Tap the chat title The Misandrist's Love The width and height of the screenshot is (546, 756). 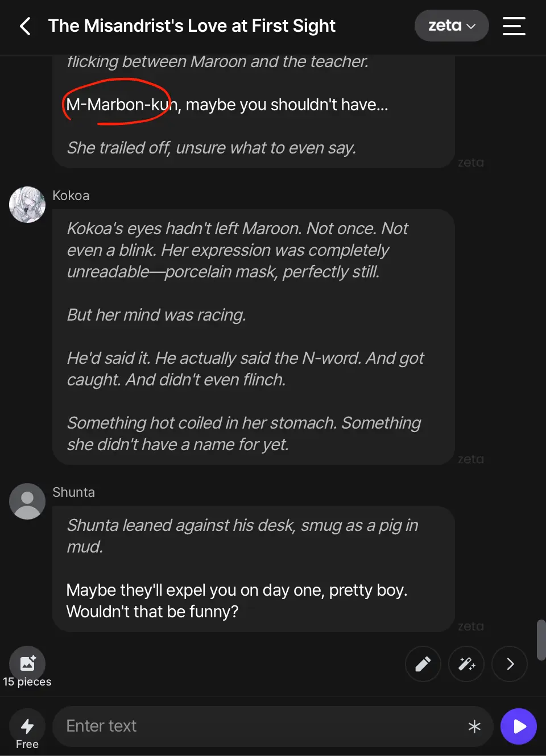192,26
